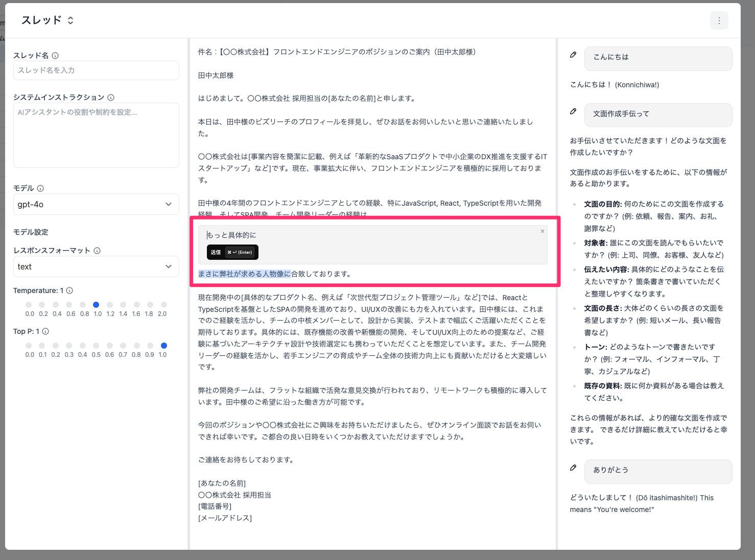Close the もっと具体的に inline prompt box

tap(542, 231)
